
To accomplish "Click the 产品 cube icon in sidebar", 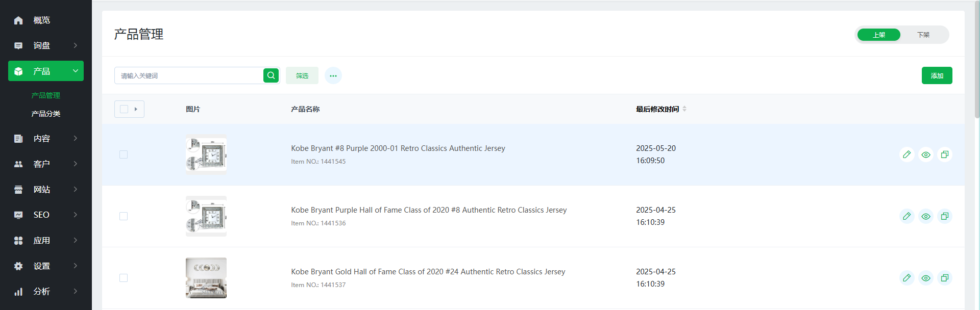I will (x=18, y=71).
